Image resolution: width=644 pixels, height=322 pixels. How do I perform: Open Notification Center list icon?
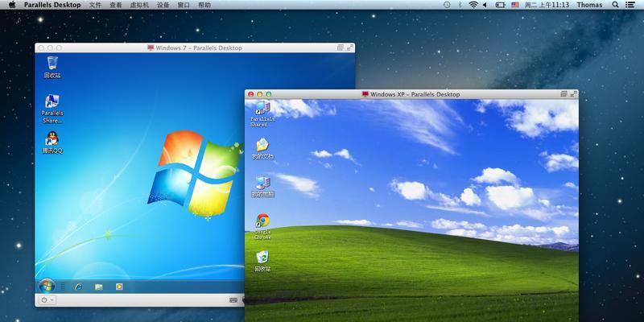[x=630, y=5]
